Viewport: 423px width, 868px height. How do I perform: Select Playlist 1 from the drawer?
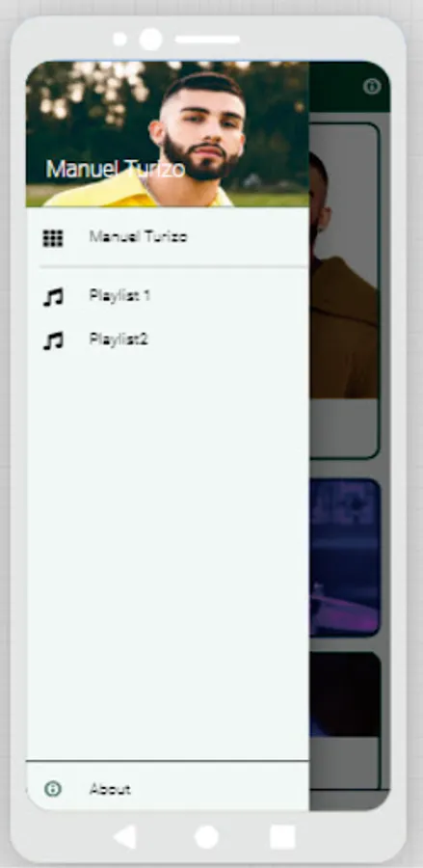(168, 296)
